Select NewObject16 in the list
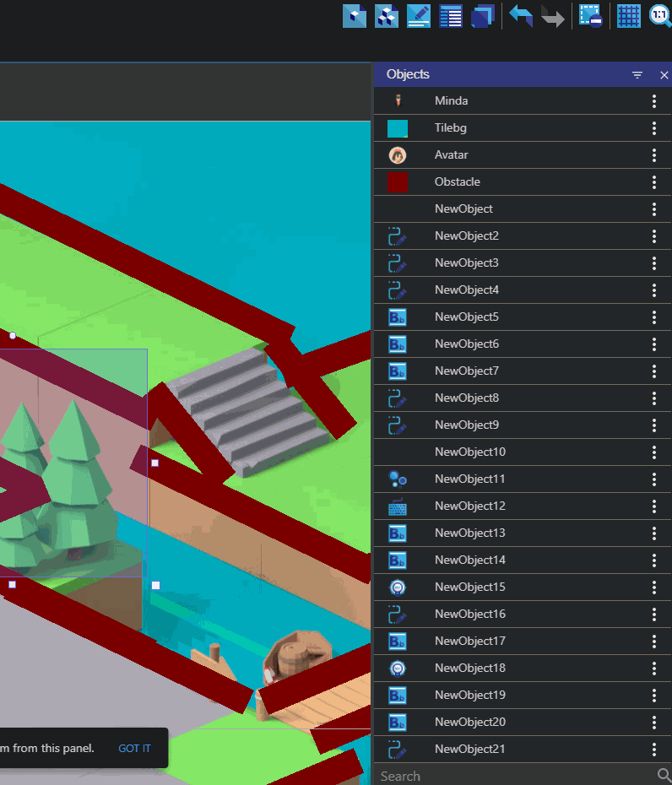The height and width of the screenshot is (785, 672). point(523,614)
